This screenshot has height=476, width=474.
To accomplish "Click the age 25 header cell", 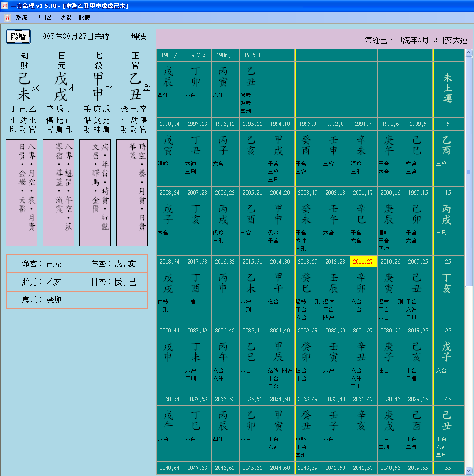I will coord(448,261).
